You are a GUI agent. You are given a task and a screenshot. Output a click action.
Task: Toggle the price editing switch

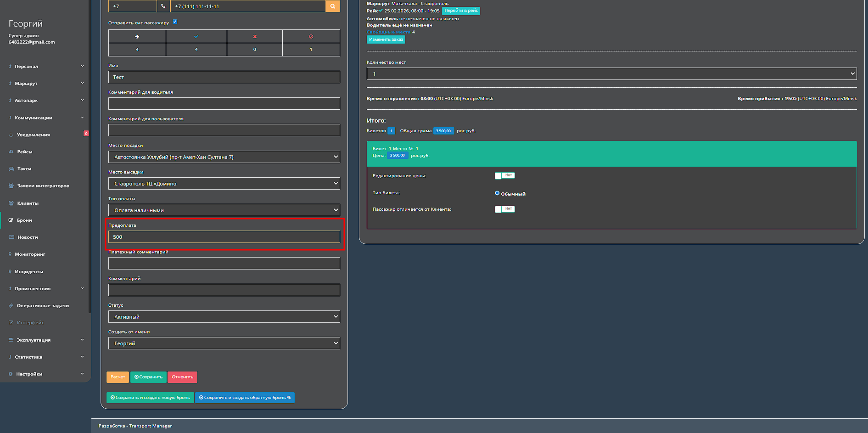tap(504, 175)
